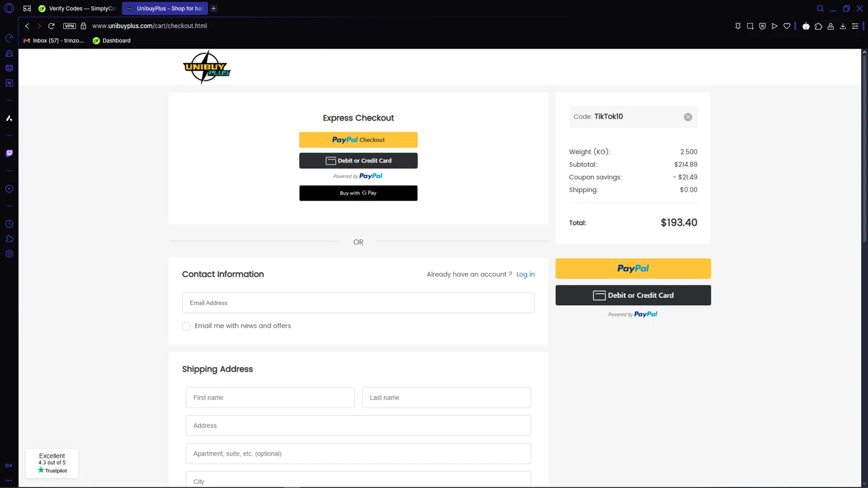
Task: Bookmark the page with the heart icon
Action: 787,26
